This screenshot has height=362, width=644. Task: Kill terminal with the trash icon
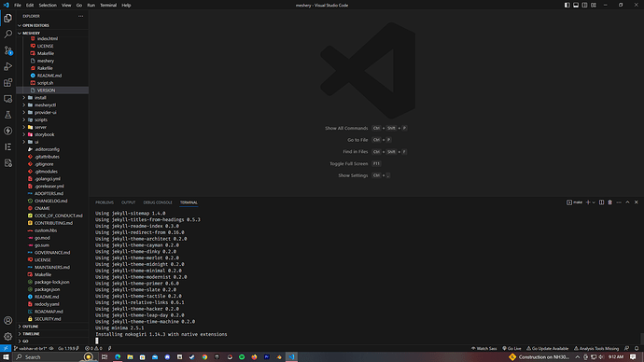[x=609, y=202]
